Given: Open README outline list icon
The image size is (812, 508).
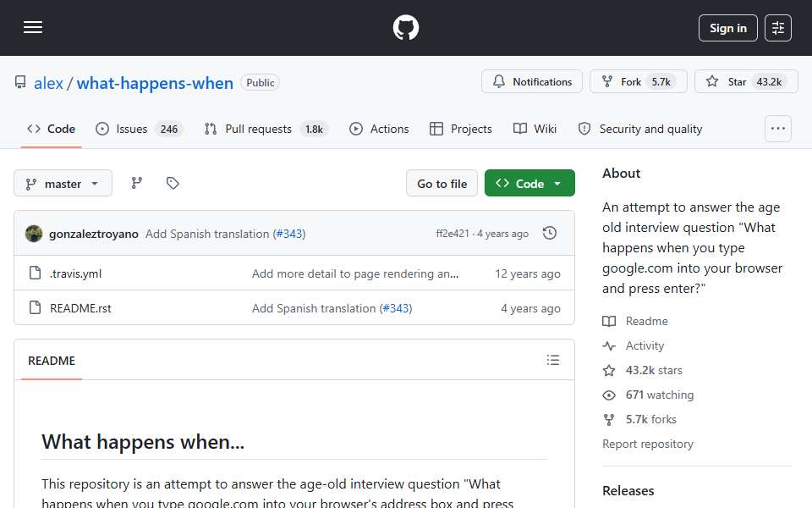Looking at the screenshot, I should point(552,360).
